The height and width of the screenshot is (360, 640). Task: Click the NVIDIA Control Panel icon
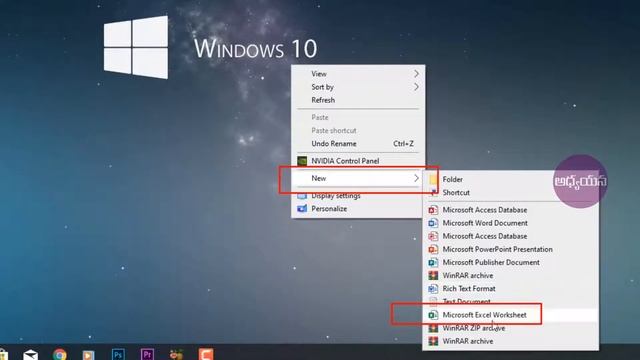(302, 161)
